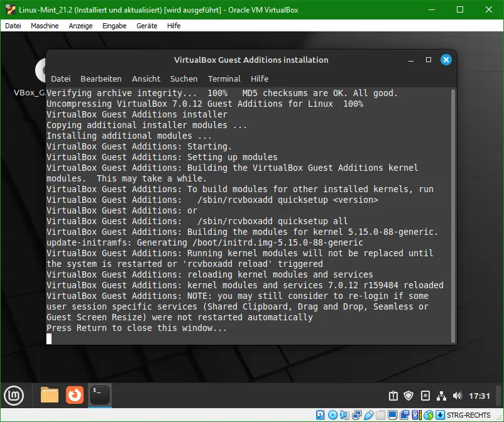Minimize the Oracle VM VirtualBox window
This screenshot has height=422, width=504.
(432, 9)
